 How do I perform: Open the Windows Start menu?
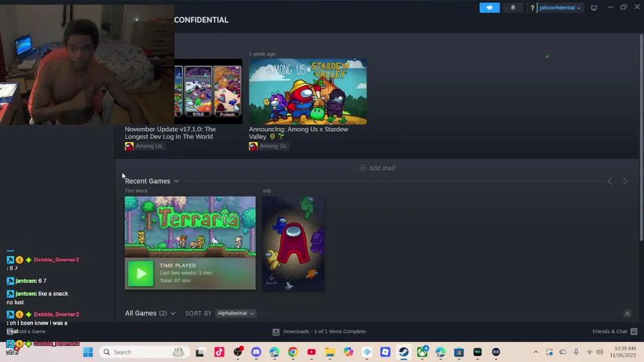click(x=88, y=352)
